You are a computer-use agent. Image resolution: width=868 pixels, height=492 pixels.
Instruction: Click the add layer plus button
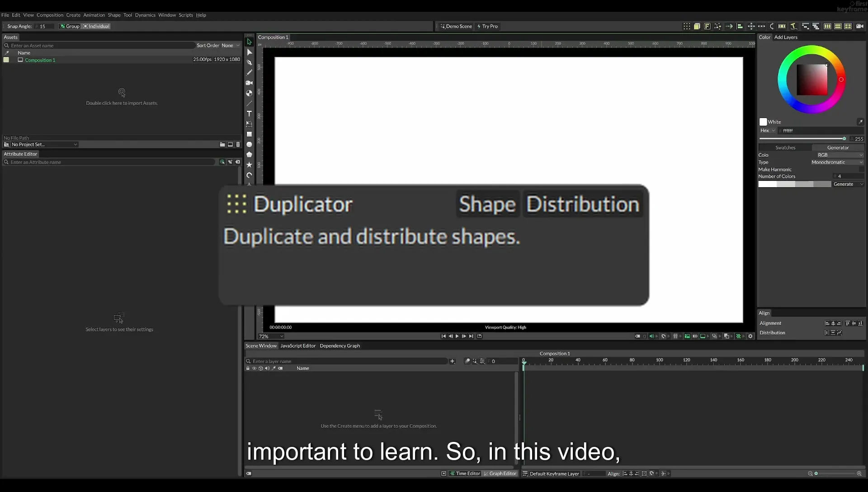point(452,361)
